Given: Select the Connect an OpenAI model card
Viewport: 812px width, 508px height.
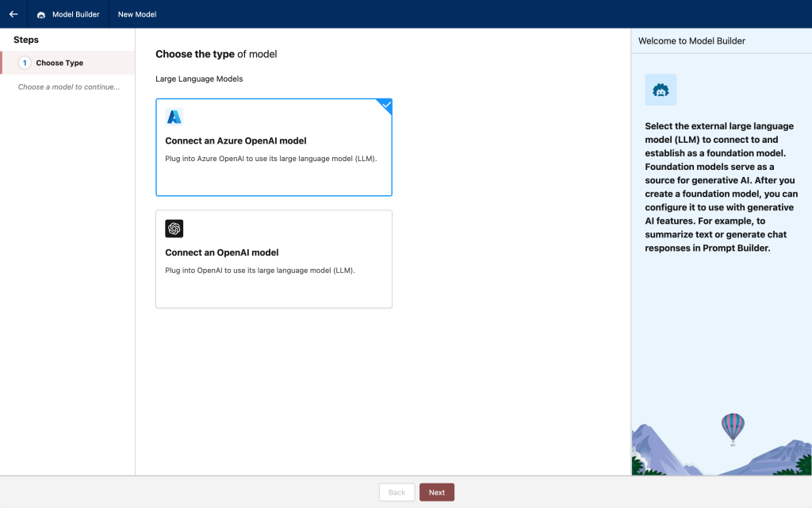Looking at the screenshot, I should 274,259.
